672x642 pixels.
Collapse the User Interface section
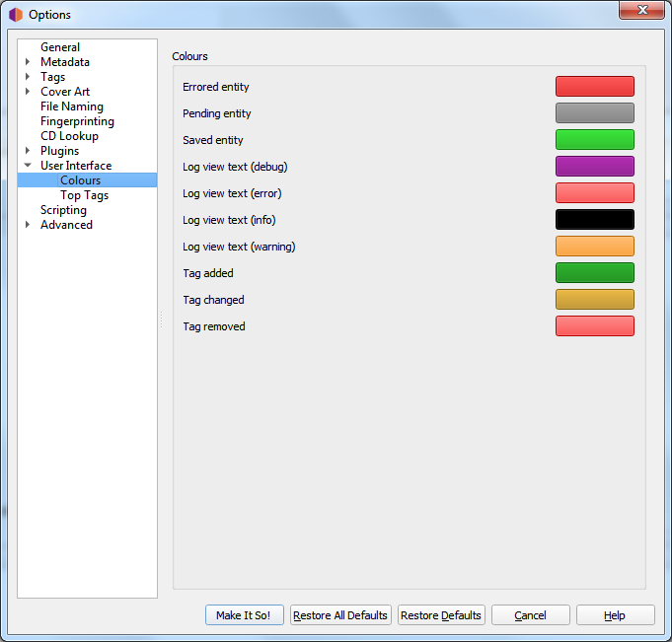click(28, 166)
